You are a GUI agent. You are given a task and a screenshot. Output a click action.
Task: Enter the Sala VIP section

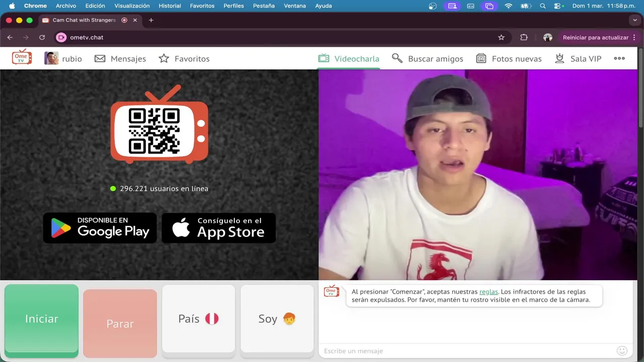point(578,59)
